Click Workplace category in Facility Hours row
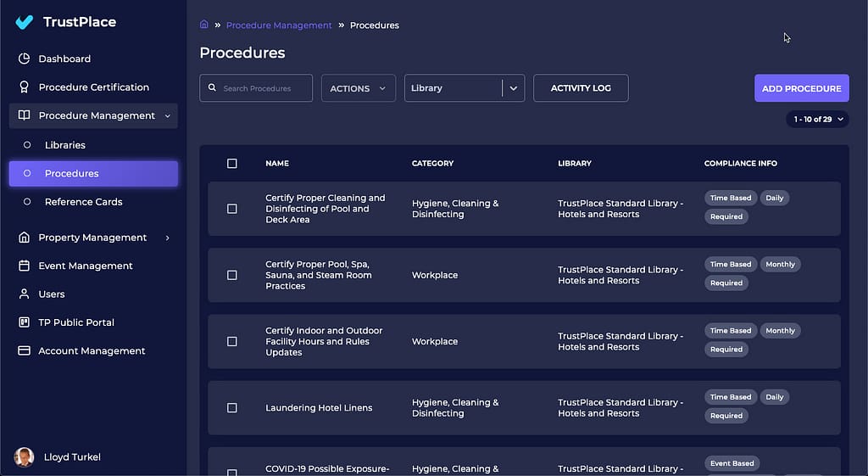Screen dimensions: 868x476 [435, 341]
